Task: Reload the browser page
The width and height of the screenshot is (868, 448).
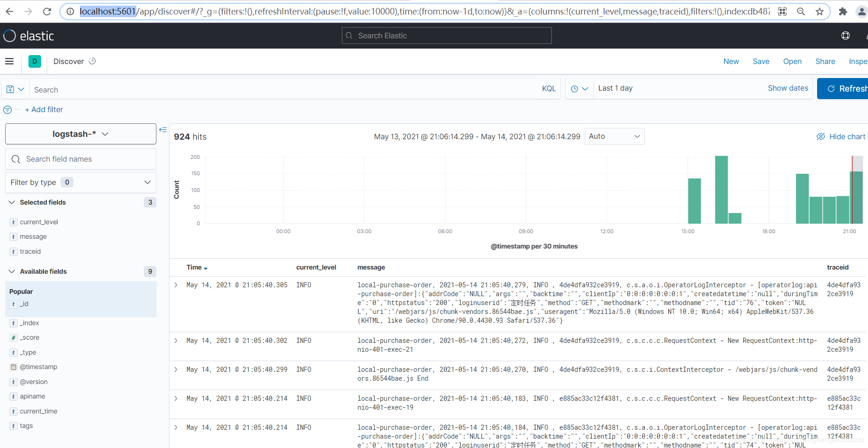Action: point(47,11)
